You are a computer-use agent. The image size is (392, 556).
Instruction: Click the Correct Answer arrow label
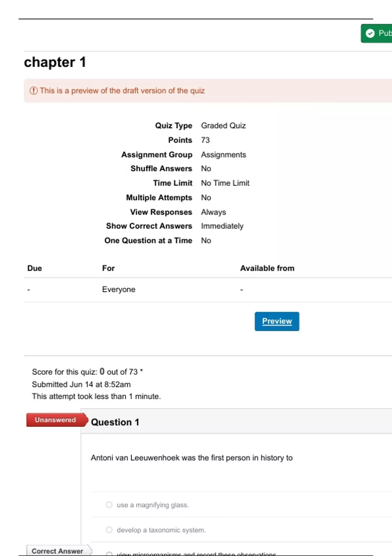(57, 551)
